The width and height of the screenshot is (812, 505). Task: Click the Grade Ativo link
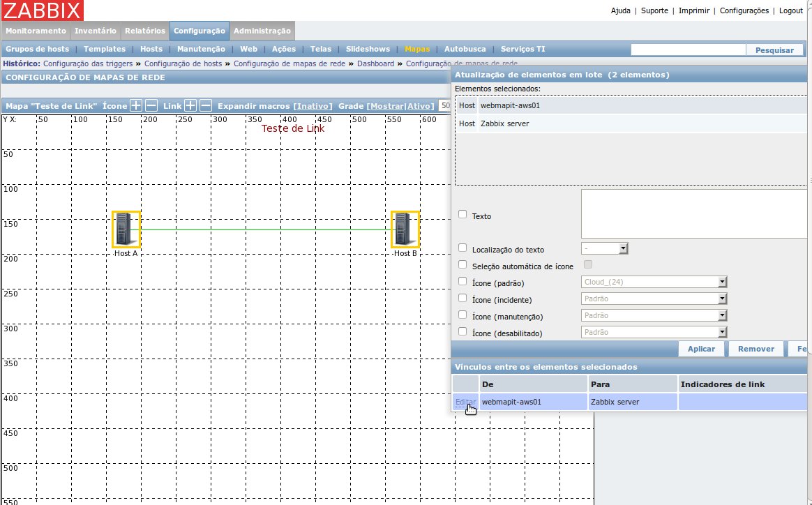pyautogui.click(x=419, y=105)
